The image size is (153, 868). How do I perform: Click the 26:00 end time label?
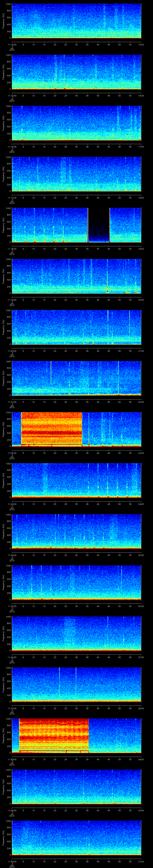[141, 606]
